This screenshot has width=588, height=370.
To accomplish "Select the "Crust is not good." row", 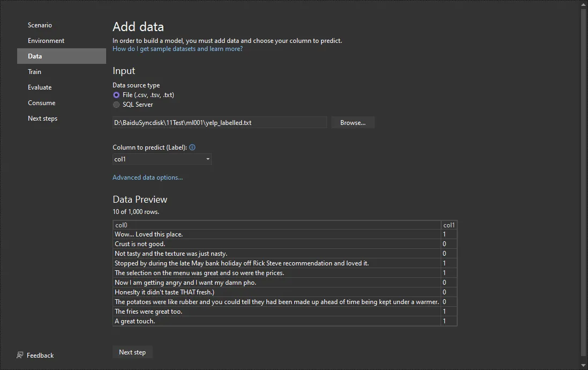I will [x=277, y=244].
